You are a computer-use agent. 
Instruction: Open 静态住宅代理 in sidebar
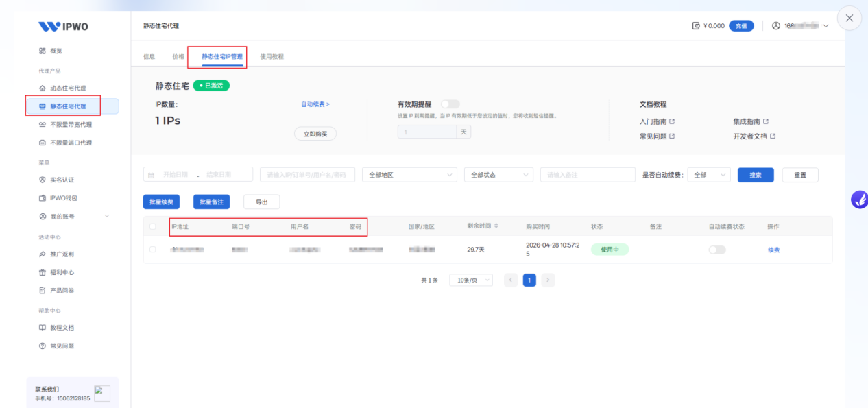click(x=73, y=106)
